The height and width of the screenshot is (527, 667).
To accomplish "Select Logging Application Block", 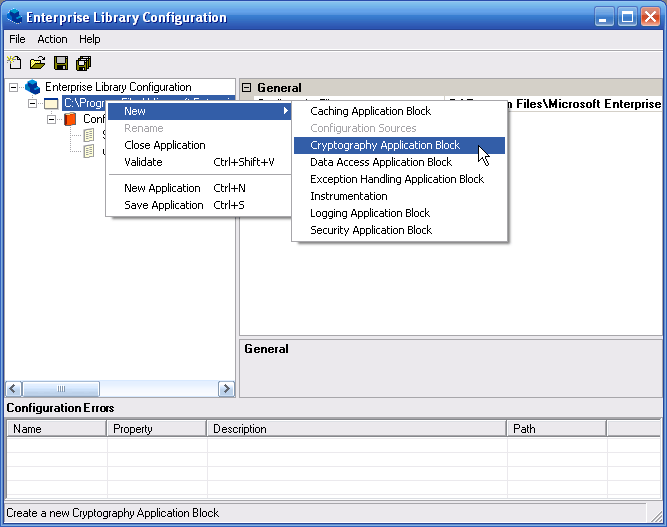I will click(x=399, y=213).
